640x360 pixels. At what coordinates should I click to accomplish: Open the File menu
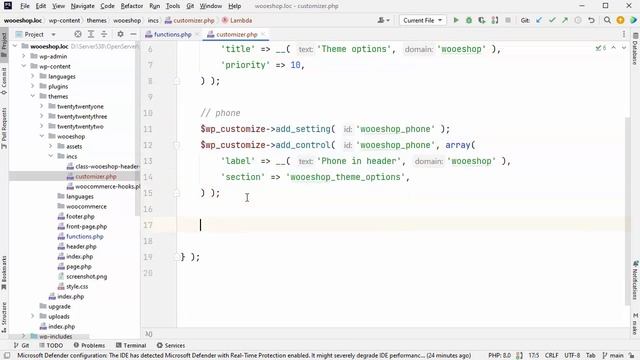(24, 6)
